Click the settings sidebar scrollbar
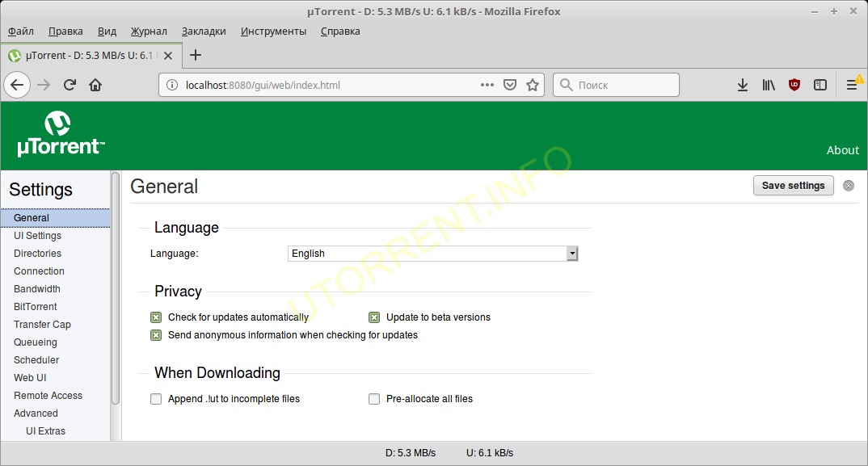This screenshot has width=868, height=466. [115, 288]
